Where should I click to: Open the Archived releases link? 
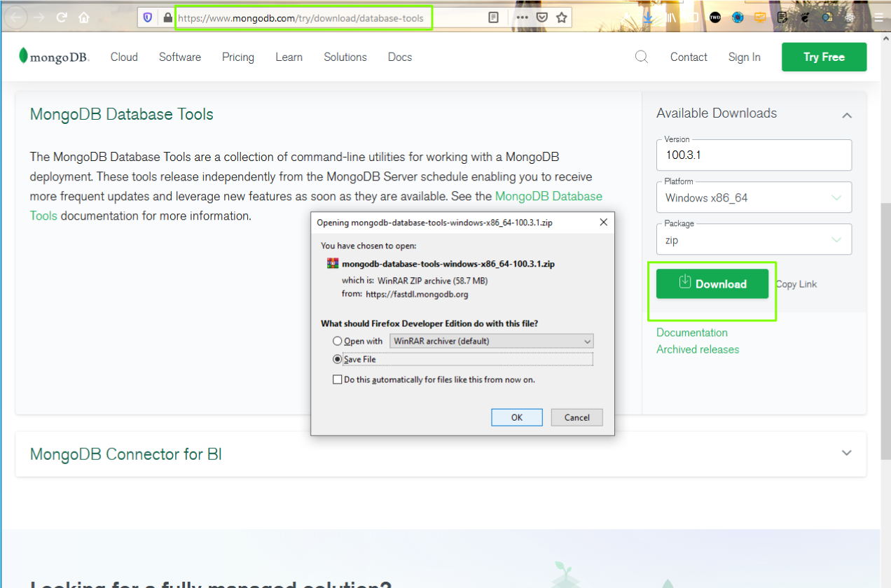point(698,349)
